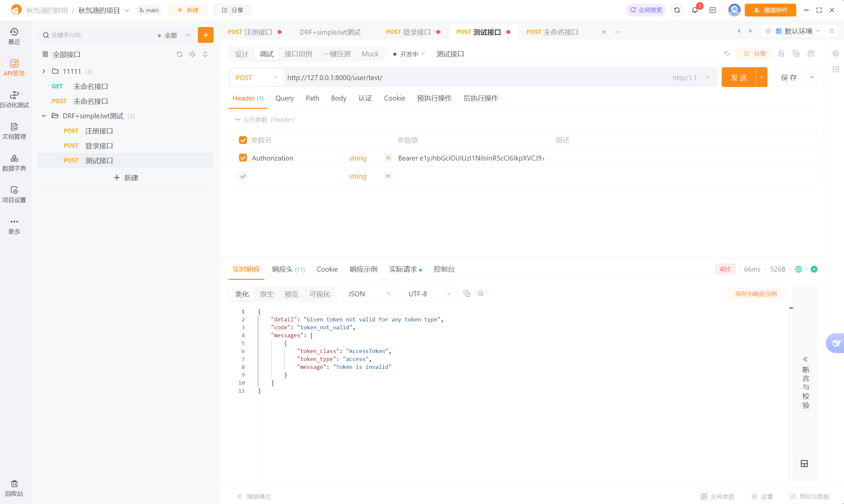This screenshot has height=504, width=844.
Task: Click the response layout switch icon
Action: point(804,463)
